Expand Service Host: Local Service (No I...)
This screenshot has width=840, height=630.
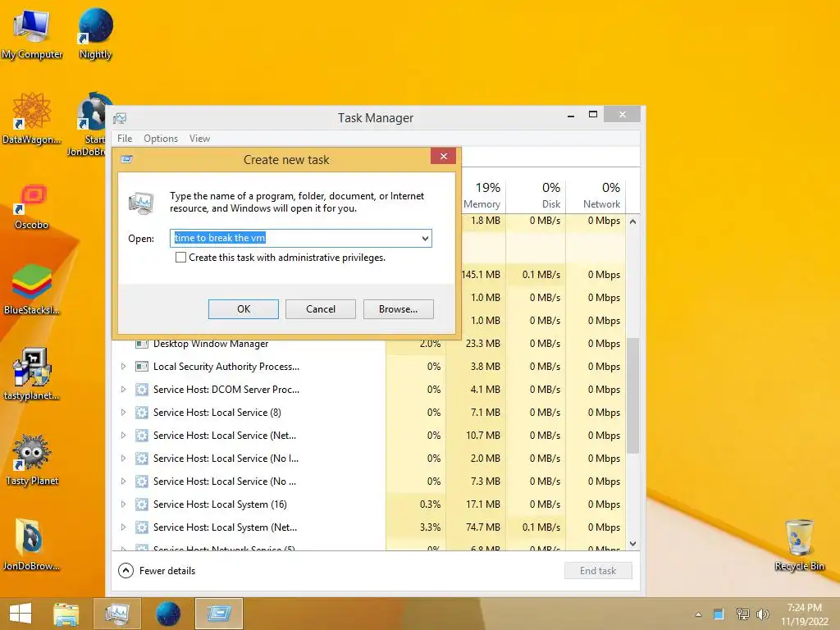(x=123, y=459)
